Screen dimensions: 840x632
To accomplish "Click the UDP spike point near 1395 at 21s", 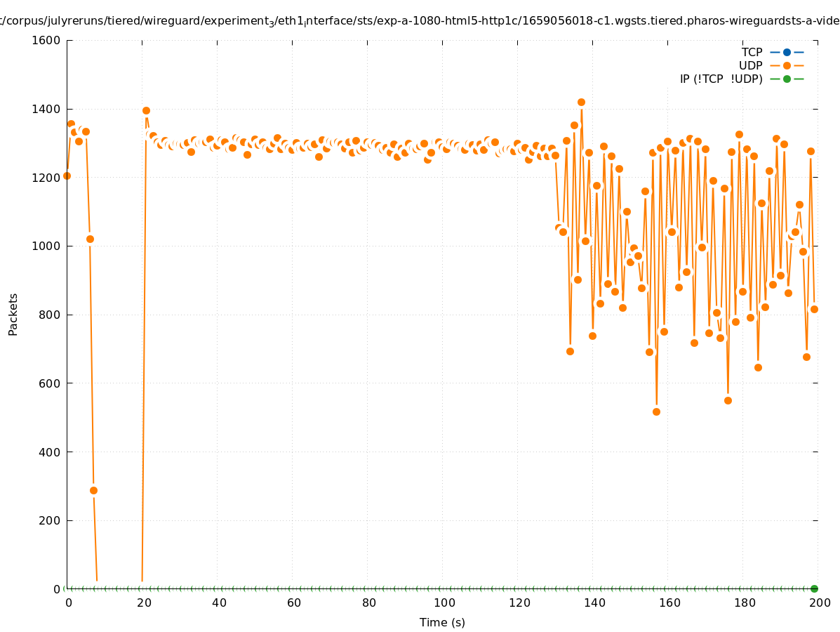I will pyautogui.click(x=146, y=110).
